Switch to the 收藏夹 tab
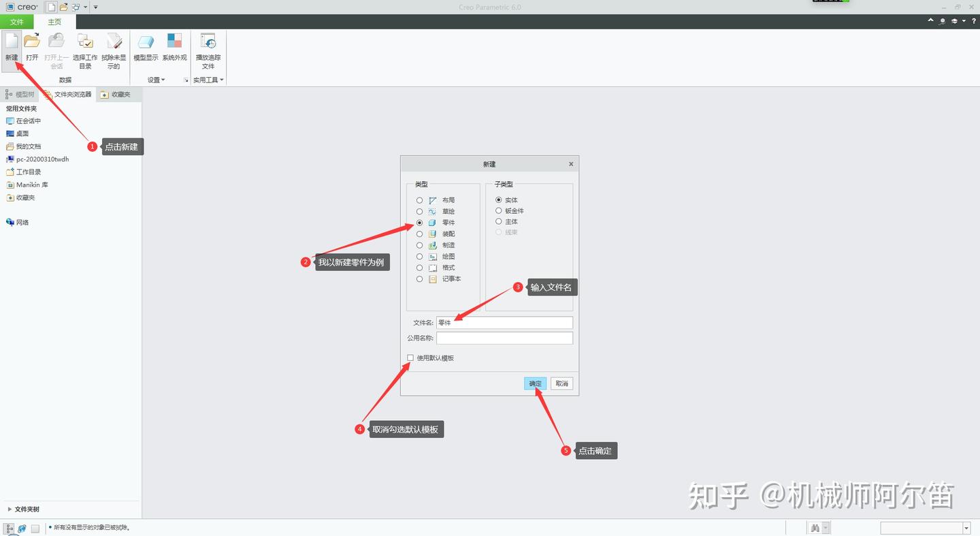 tap(116, 95)
